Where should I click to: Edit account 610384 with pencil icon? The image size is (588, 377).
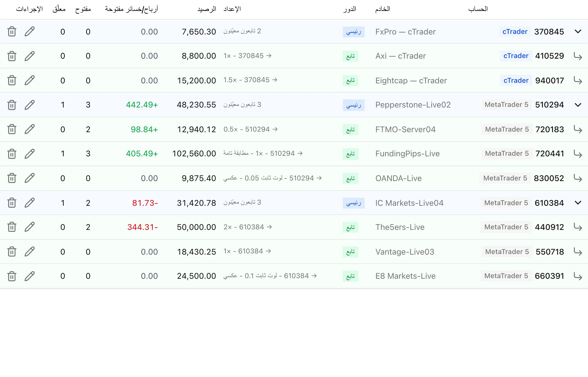(x=30, y=203)
